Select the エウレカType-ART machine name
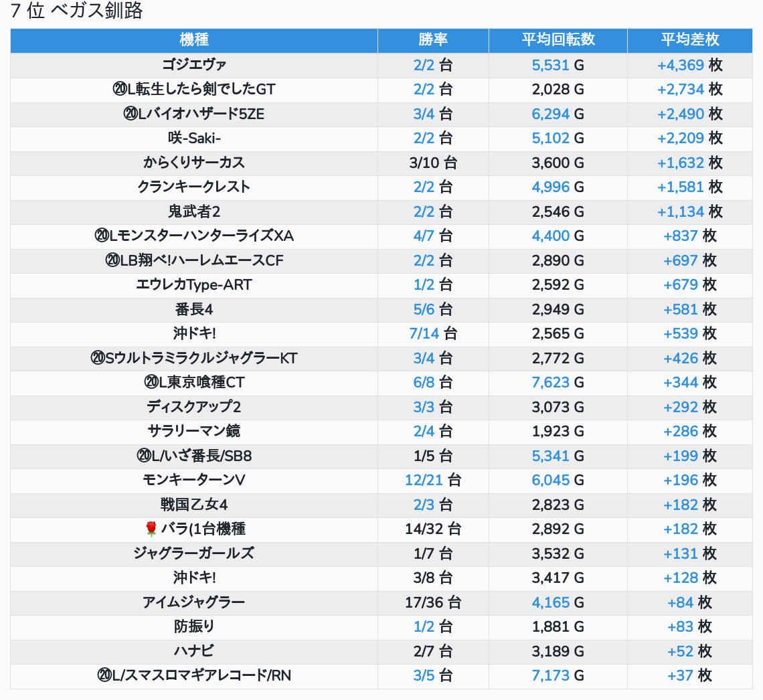 [x=193, y=284]
